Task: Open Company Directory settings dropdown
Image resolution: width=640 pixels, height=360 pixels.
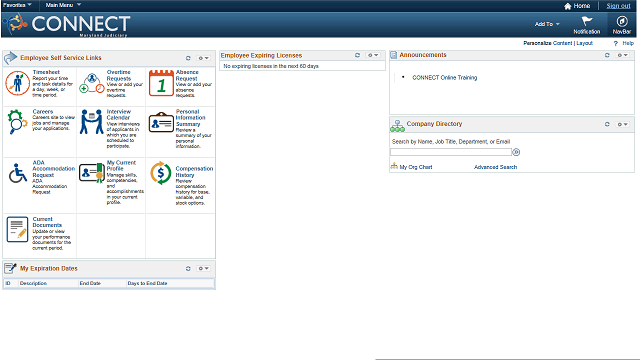Action: pos(622,124)
